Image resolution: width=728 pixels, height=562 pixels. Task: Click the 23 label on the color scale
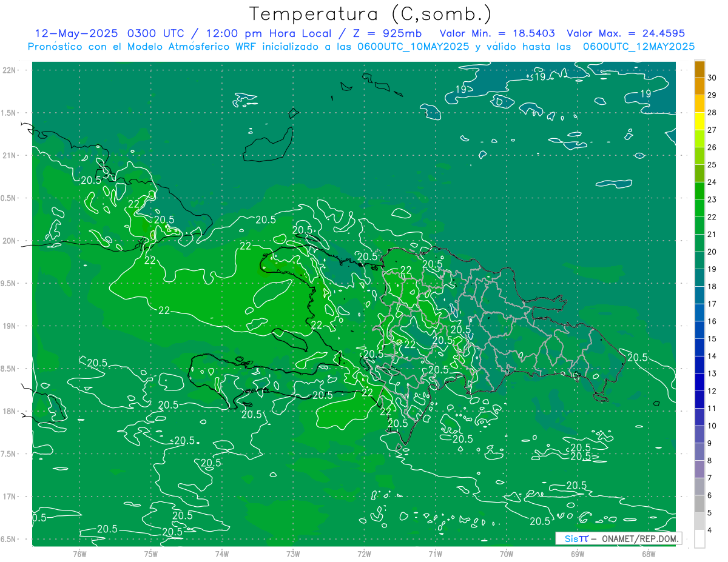712,199
